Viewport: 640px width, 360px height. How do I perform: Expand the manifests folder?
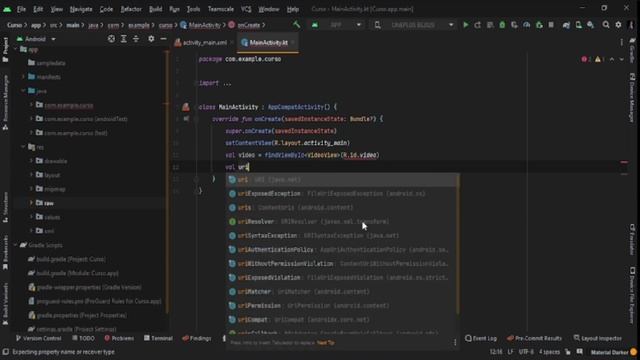[23, 77]
